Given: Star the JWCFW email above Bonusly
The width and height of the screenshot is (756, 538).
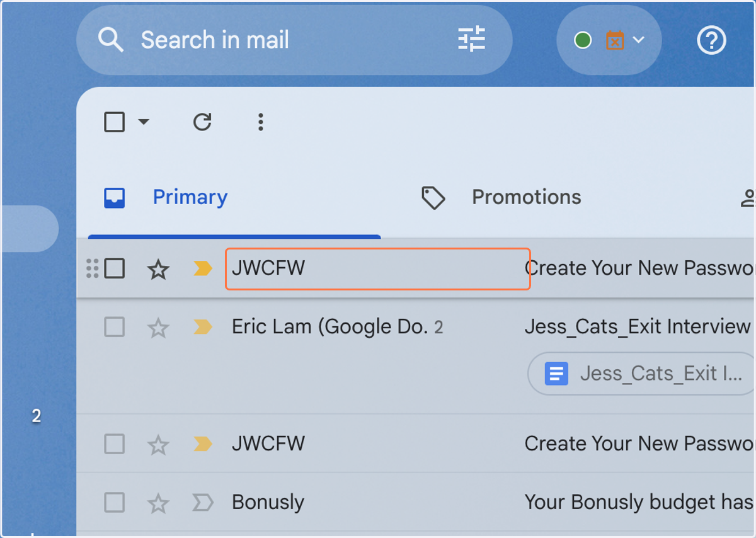Looking at the screenshot, I should click(157, 445).
